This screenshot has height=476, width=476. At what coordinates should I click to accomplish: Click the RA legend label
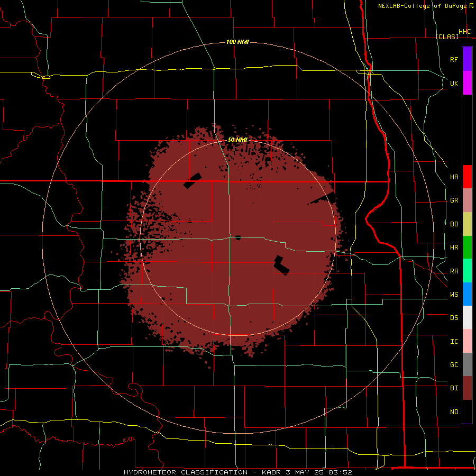pyautogui.click(x=454, y=271)
